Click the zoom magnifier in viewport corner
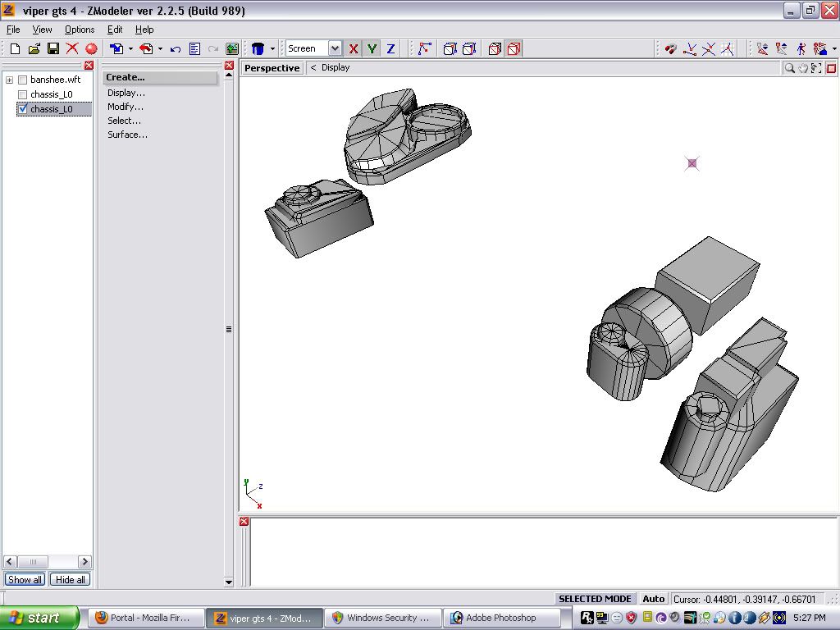This screenshot has width=840, height=630. pyautogui.click(x=789, y=68)
